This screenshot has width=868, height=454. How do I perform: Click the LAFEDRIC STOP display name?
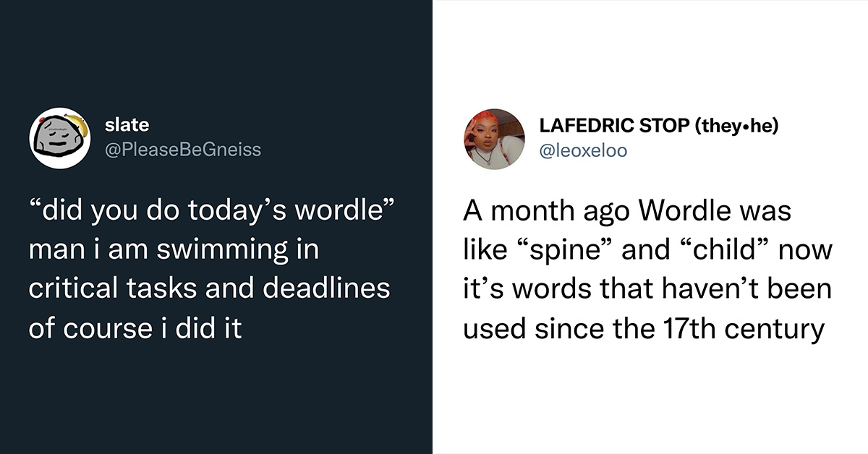point(614,125)
